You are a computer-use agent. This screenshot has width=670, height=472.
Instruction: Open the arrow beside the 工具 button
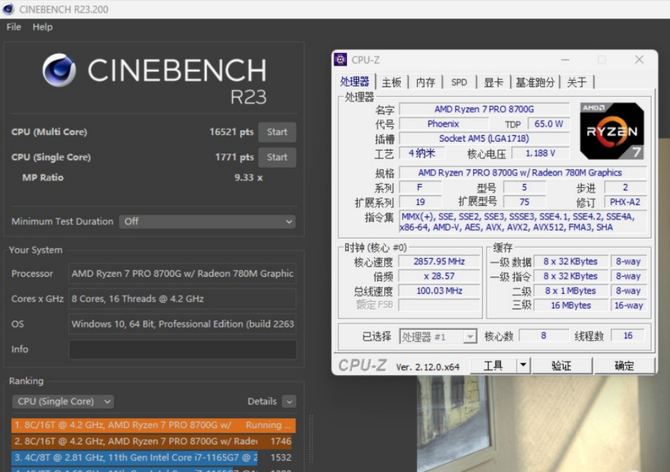point(523,366)
